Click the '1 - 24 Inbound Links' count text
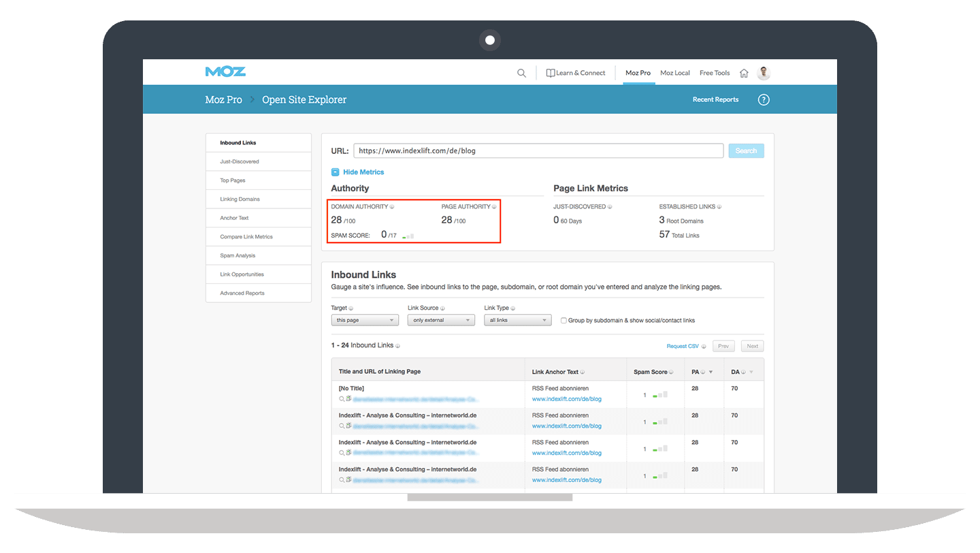Screen dimensions: 980x553 coord(362,345)
